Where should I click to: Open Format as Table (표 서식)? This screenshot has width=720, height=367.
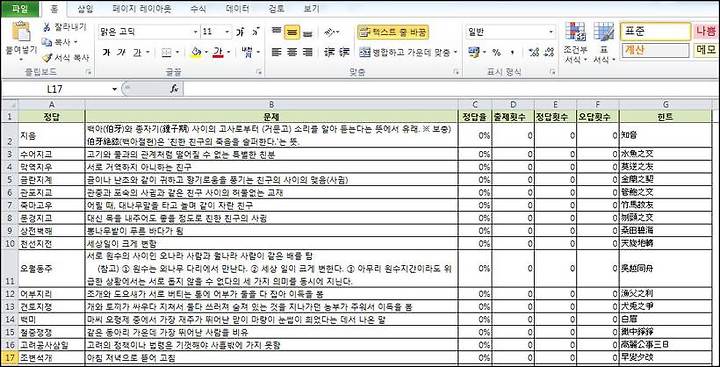(x=604, y=43)
